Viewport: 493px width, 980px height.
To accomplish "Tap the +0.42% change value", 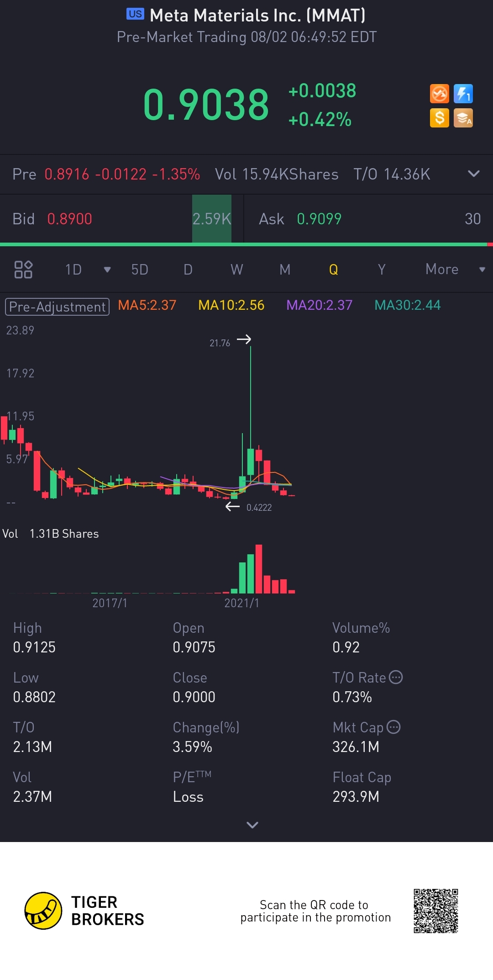I will [x=320, y=120].
